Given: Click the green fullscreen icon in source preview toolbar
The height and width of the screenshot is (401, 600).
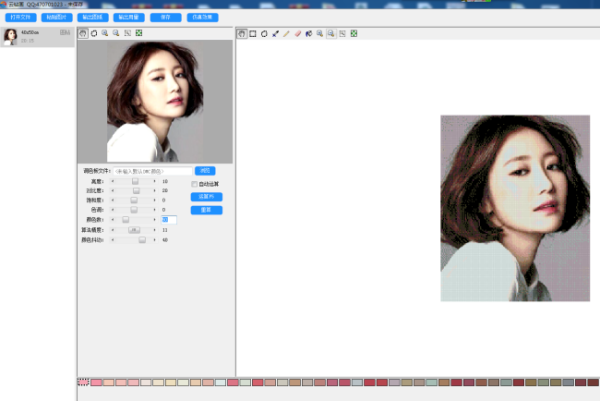Looking at the screenshot, I should point(139,33).
